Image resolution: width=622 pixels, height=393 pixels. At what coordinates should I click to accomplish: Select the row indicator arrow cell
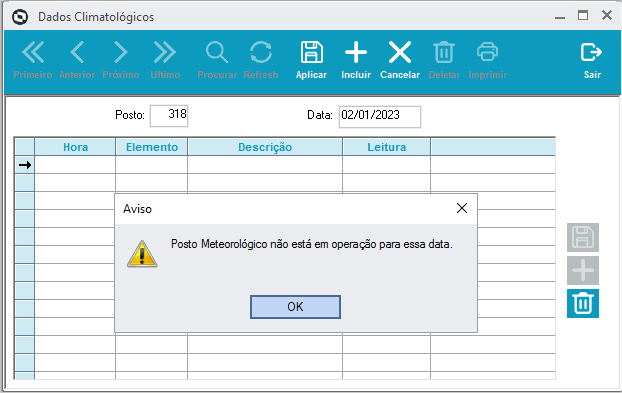[25, 165]
